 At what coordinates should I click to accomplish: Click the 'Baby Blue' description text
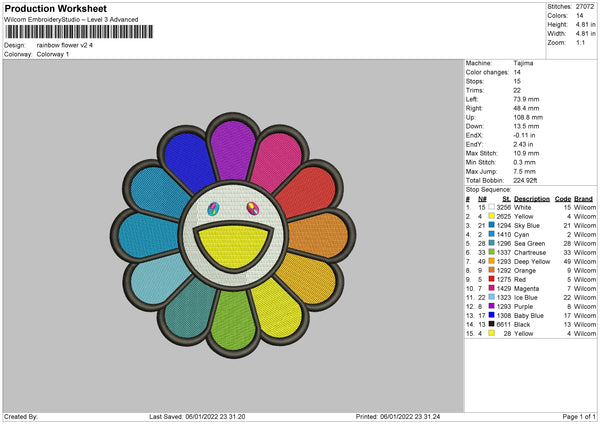pyautogui.click(x=528, y=315)
